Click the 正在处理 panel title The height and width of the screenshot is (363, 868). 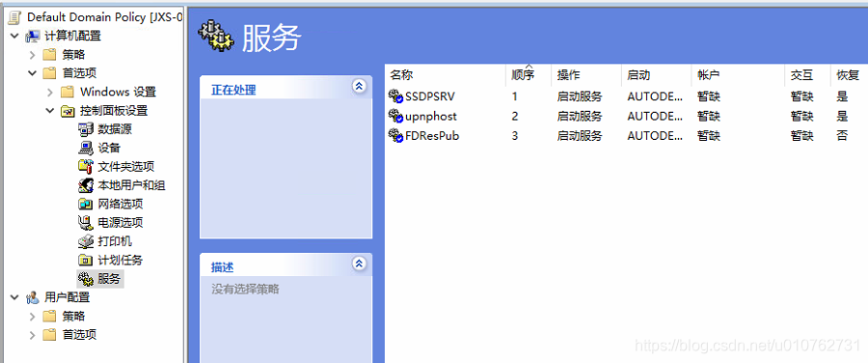(233, 90)
